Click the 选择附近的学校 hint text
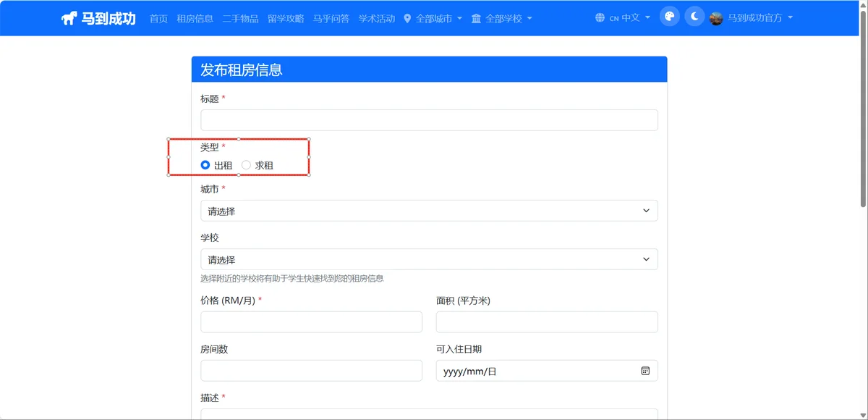 pos(292,278)
